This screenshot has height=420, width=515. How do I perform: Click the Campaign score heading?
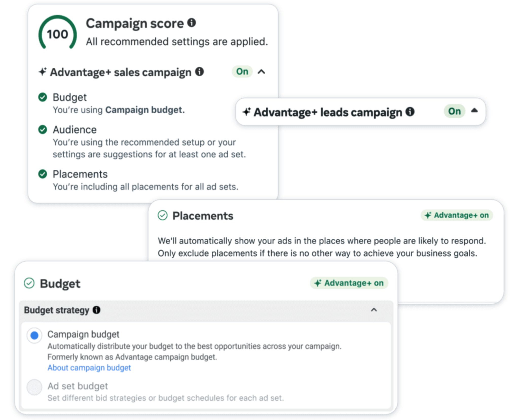point(135,24)
